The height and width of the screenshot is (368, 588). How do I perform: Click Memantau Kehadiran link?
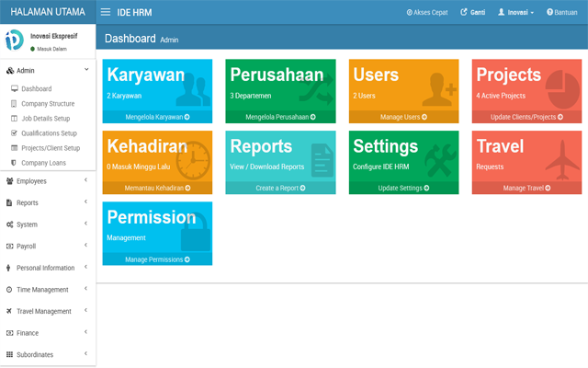click(157, 188)
